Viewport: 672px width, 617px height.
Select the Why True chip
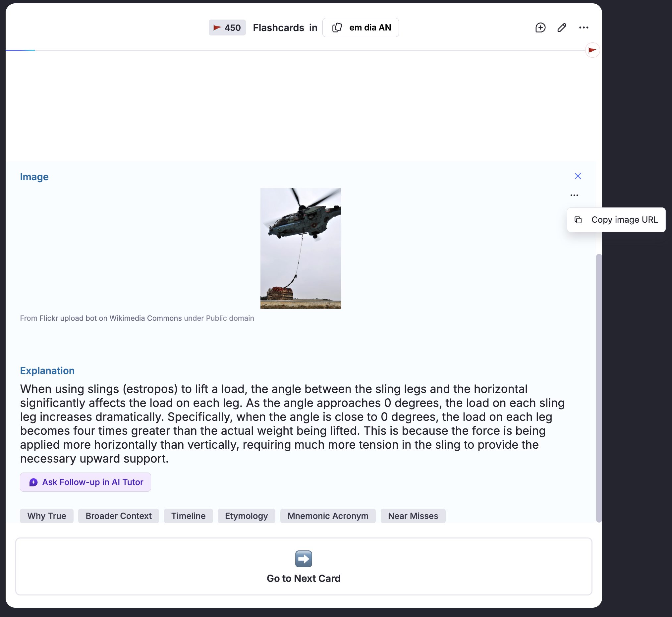pos(47,516)
